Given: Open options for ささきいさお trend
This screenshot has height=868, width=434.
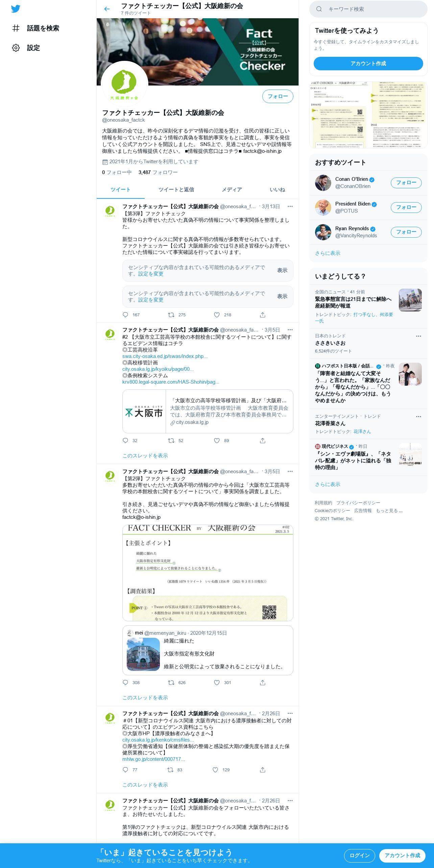Looking at the screenshot, I should [x=418, y=336].
